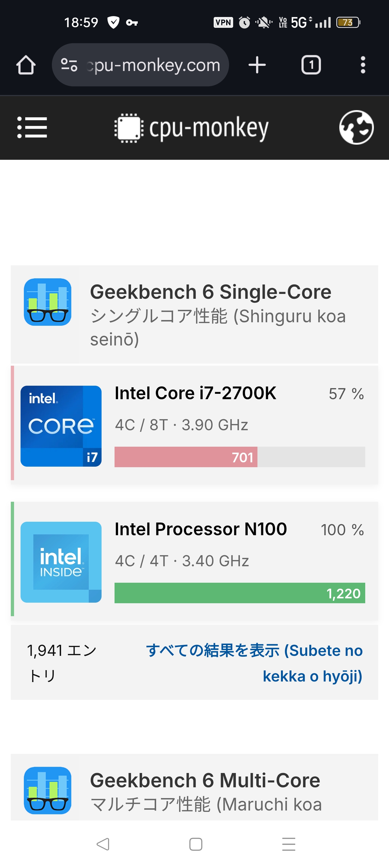
Task: Open site info icon in address bar
Action: point(69,65)
